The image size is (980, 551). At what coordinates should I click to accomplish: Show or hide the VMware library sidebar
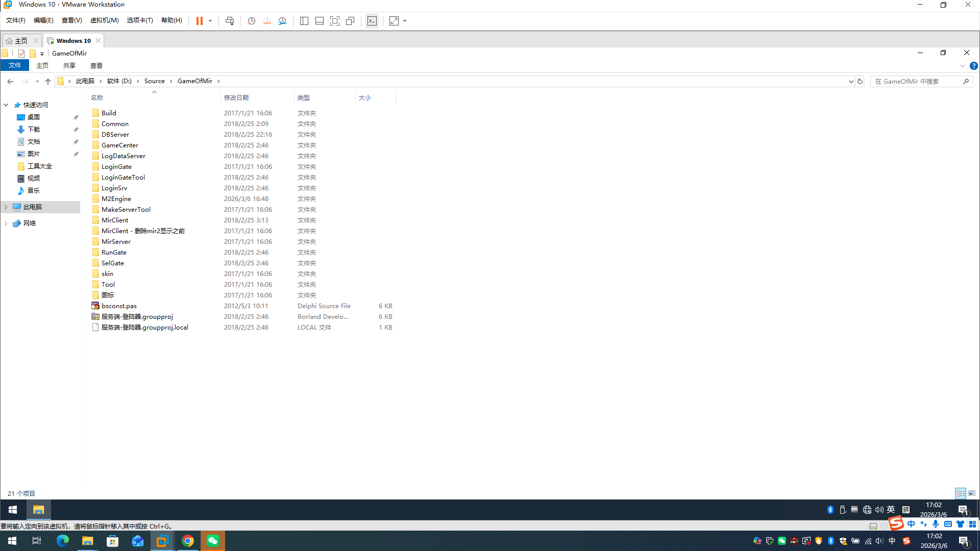click(x=304, y=21)
